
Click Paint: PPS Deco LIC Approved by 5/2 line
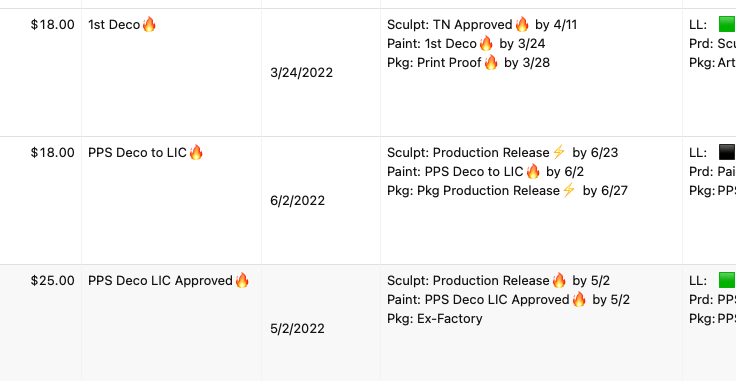click(x=508, y=299)
